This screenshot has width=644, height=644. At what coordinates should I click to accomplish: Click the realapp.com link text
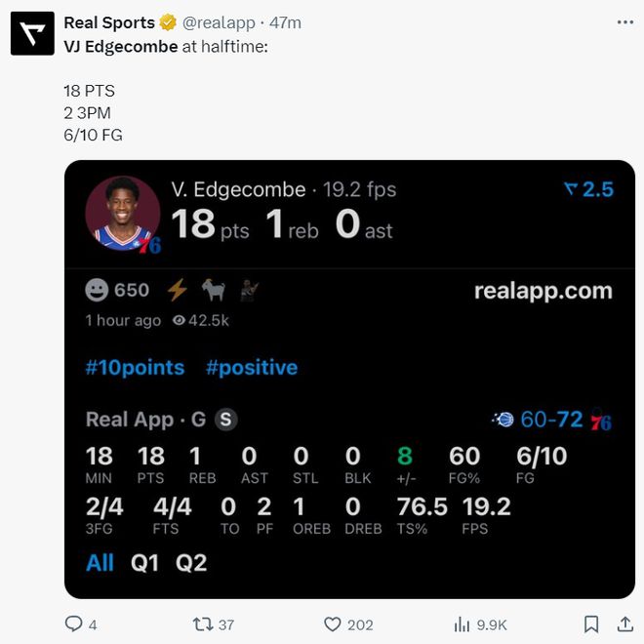tap(543, 290)
